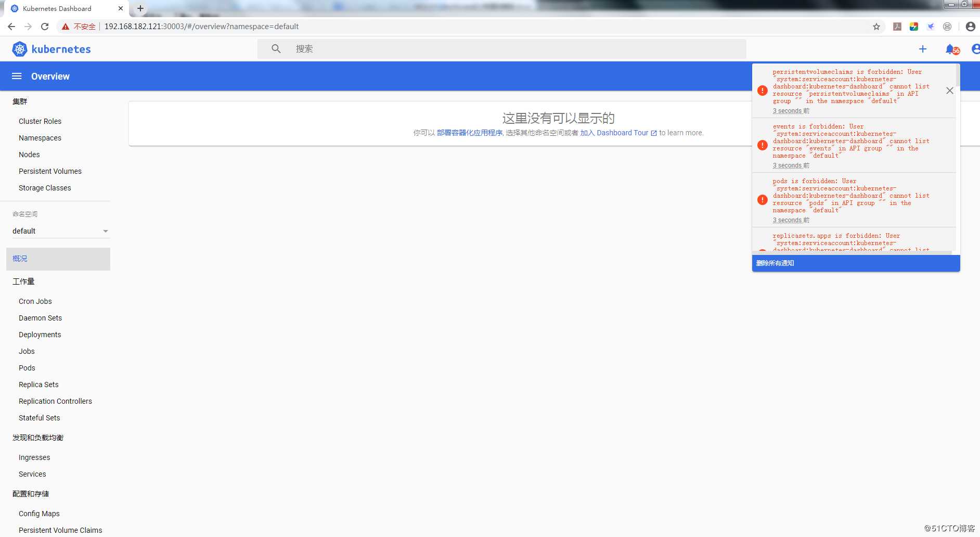Image resolution: width=980 pixels, height=537 pixels.
Task: Click the error icon on events notification
Action: click(x=763, y=145)
